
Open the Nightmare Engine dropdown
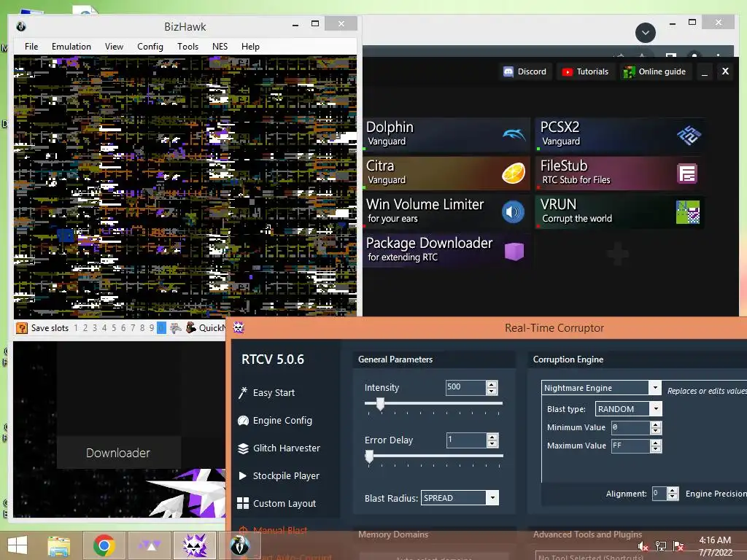point(601,388)
